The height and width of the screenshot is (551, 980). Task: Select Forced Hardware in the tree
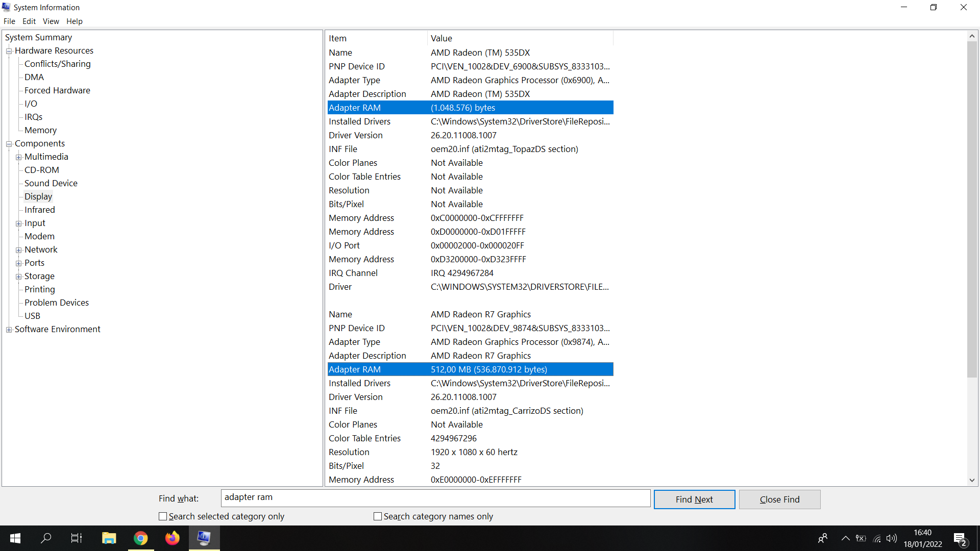tap(57, 90)
